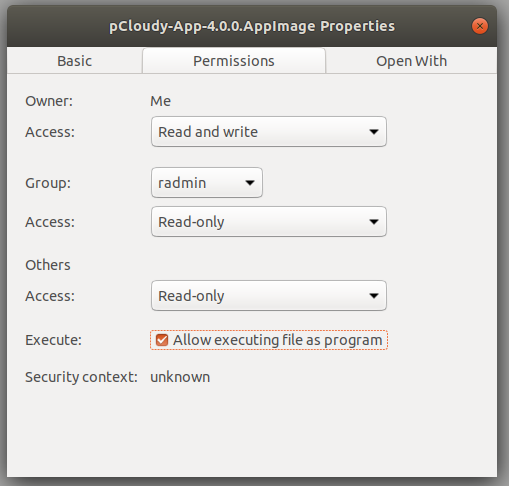This screenshot has width=509, height=486.
Task: Click the 'Others' section label
Action: pos(48,265)
